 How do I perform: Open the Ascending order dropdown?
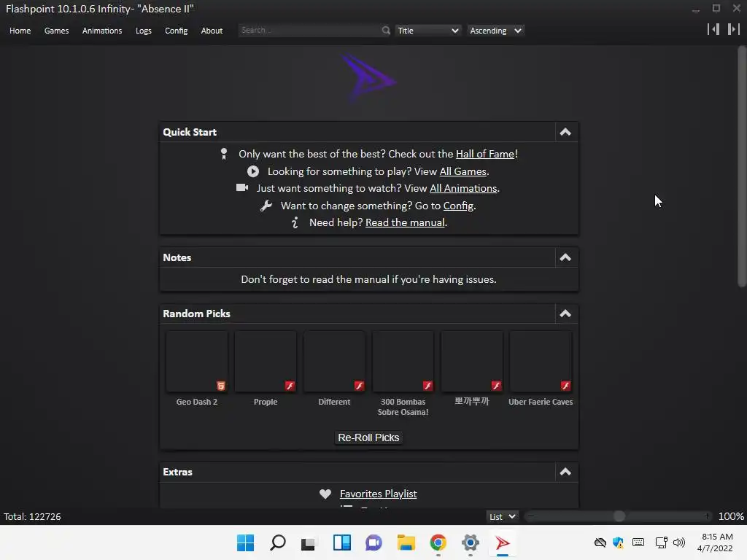point(495,31)
